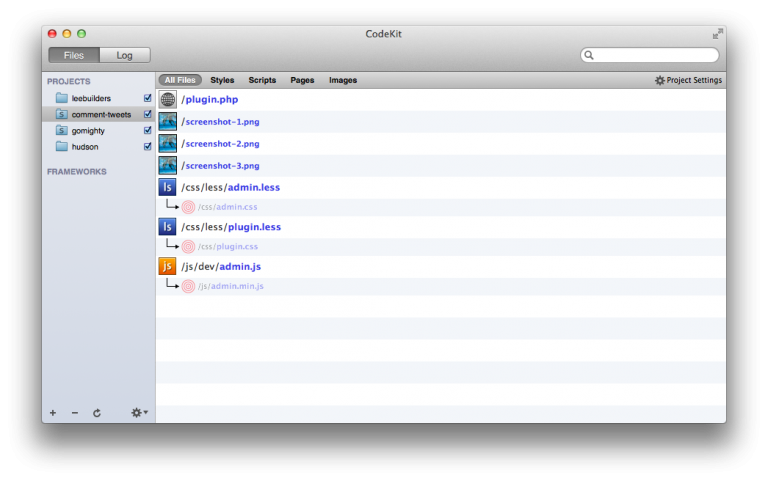Image resolution: width=768 pixels, height=481 pixels.
Task: Click the JS icon beside admin.js
Action: (x=168, y=266)
